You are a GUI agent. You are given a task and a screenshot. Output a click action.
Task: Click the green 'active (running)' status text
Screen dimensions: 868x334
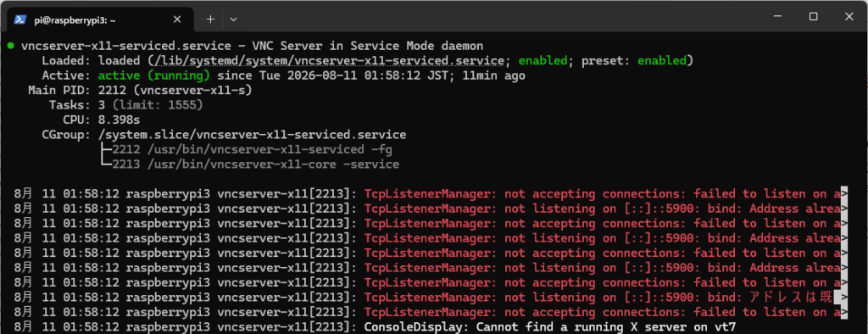coord(154,75)
